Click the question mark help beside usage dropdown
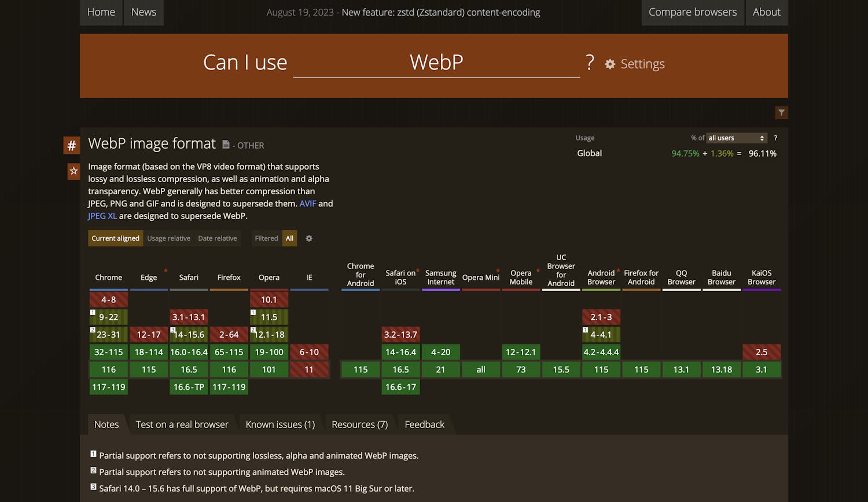The width and height of the screenshot is (868, 502). [775, 138]
